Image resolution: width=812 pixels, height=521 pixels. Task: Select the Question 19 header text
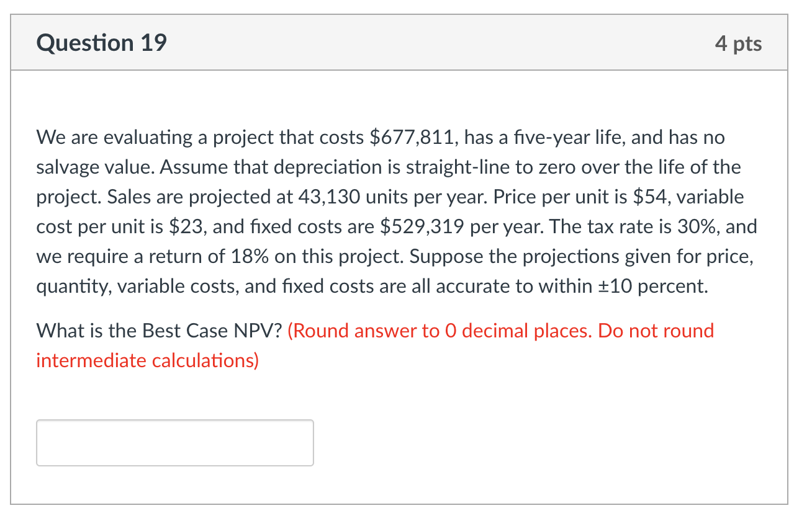click(x=101, y=42)
